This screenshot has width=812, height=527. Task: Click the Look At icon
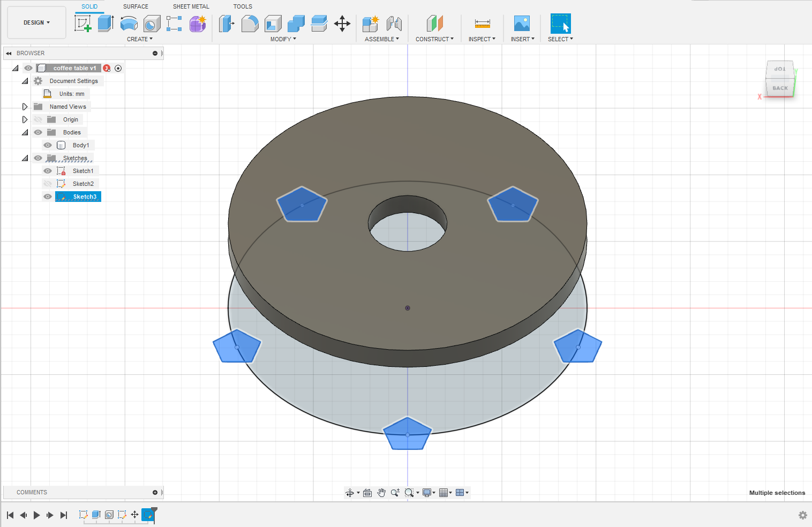click(367, 493)
